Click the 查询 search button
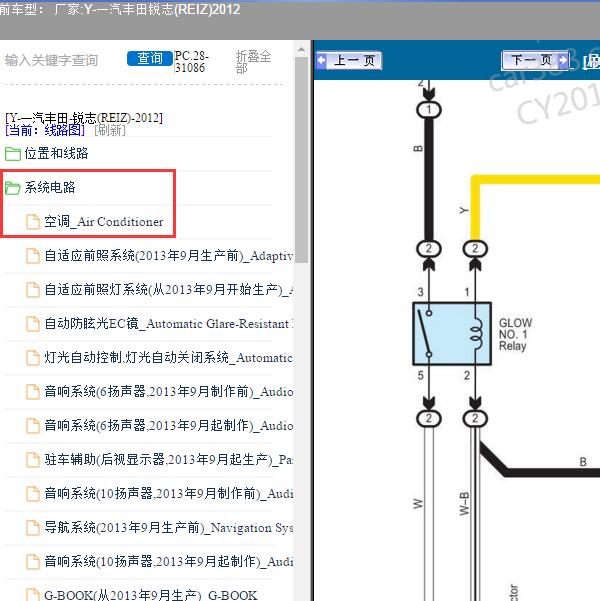Image resolution: width=600 pixels, height=601 pixels. pos(150,59)
